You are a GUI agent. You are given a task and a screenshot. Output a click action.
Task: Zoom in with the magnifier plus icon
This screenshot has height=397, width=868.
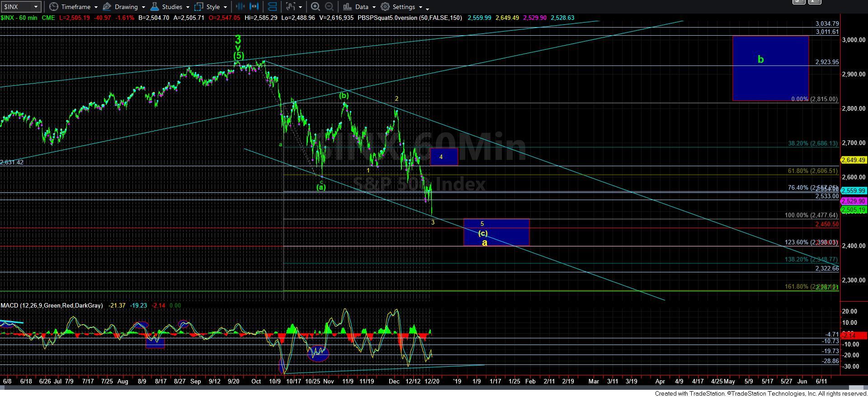(x=316, y=7)
